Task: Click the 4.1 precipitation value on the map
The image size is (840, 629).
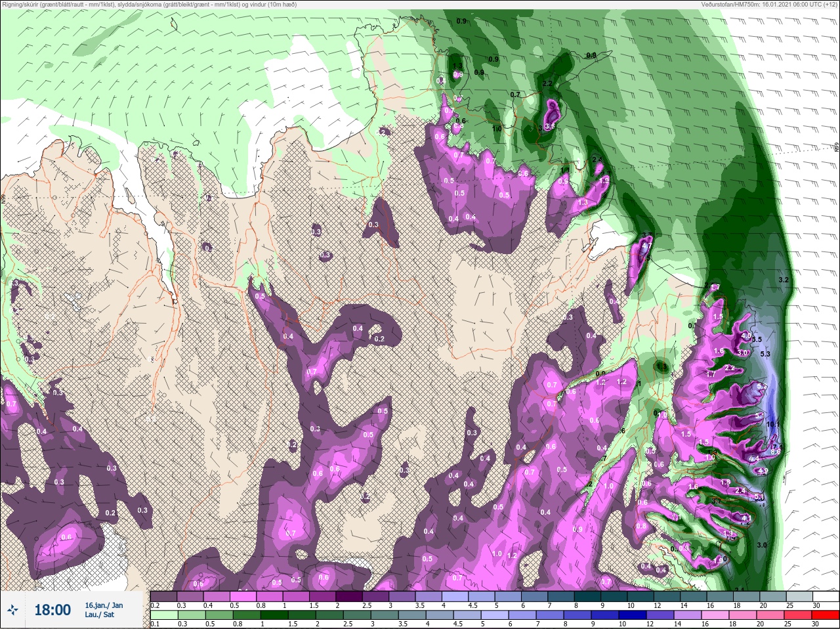Action: [x=746, y=519]
